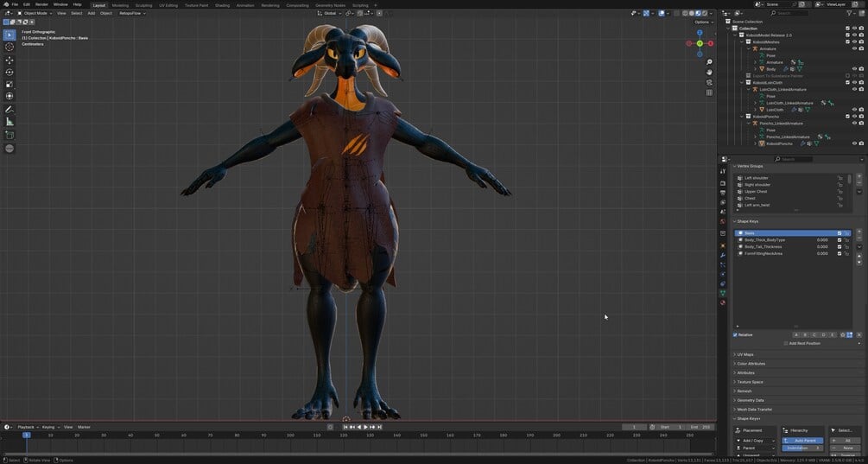Open the Tool properties tab
Viewport: 868px width, 464px height.
pyautogui.click(x=722, y=171)
